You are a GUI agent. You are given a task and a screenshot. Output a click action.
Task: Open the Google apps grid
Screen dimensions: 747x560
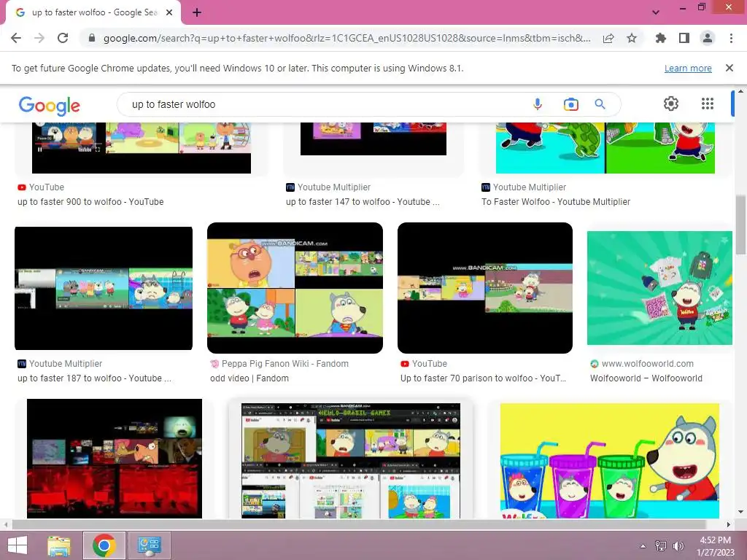tap(708, 104)
